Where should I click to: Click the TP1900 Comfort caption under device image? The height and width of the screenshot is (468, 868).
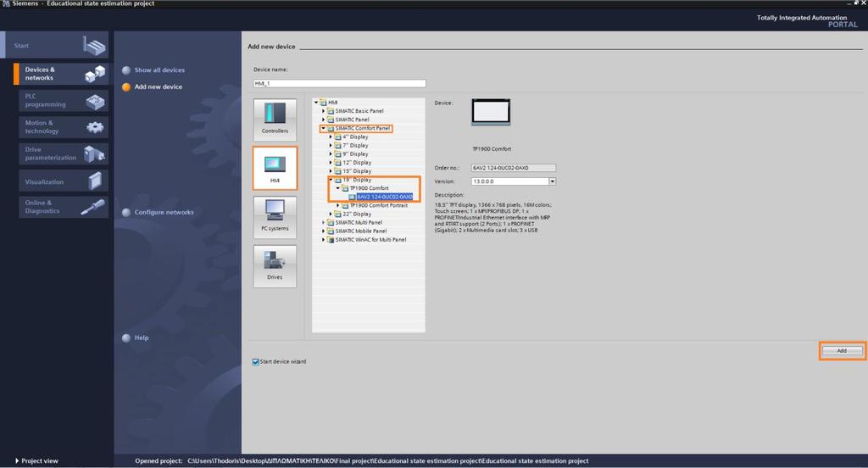[x=492, y=149]
